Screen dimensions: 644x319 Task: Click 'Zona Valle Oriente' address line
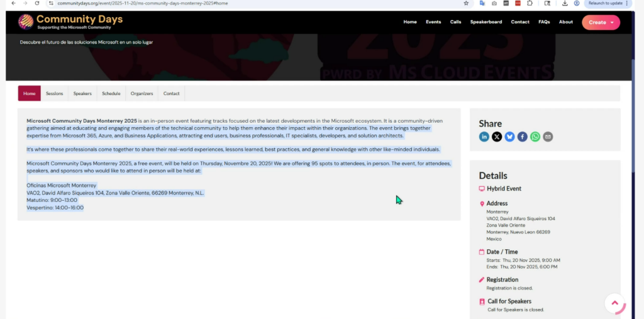[506, 225]
